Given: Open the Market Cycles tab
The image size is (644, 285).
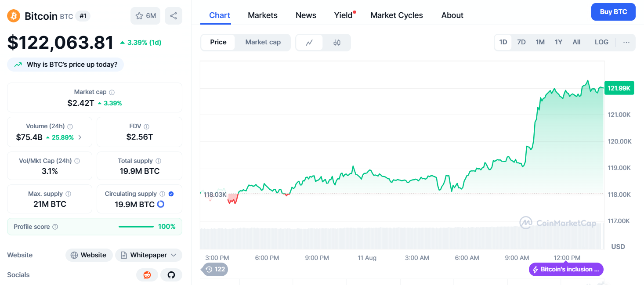Looking at the screenshot, I should pos(397,15).
